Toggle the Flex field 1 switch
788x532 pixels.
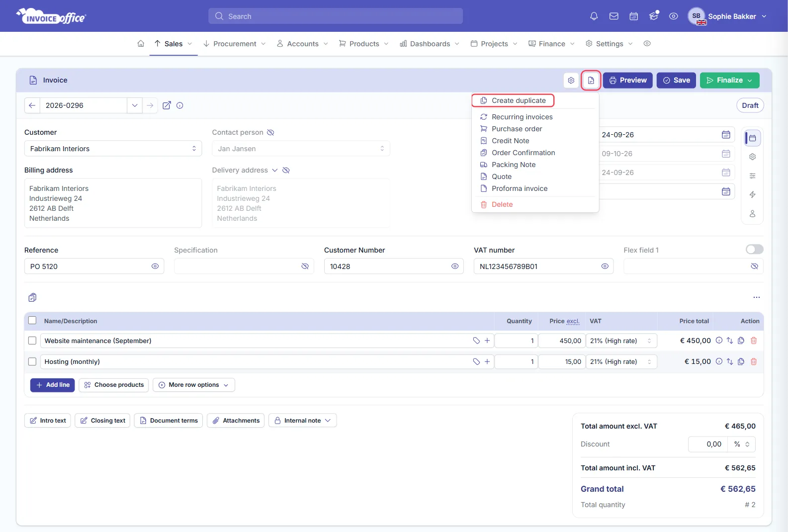755,250
